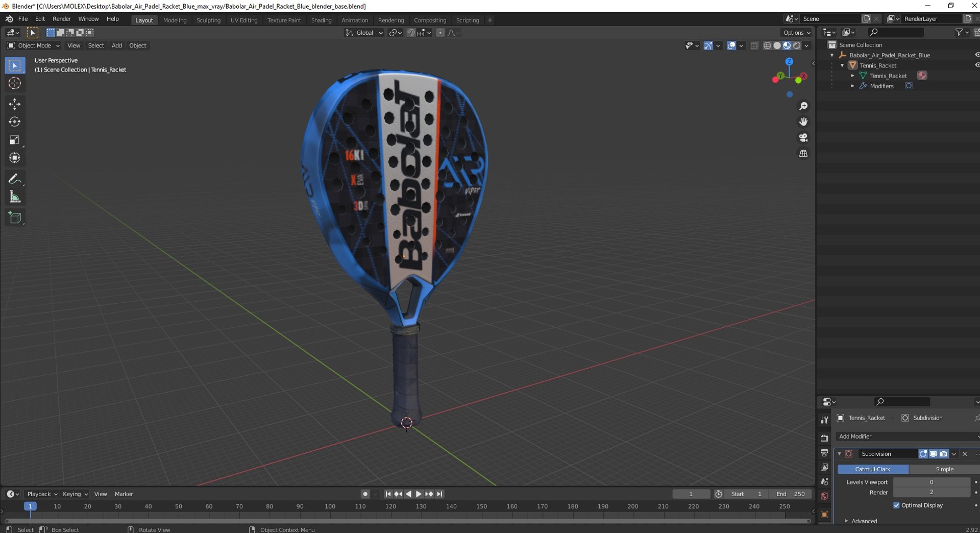Open the Render properties tab icon
This screenshot has width=980, height=533.
coord(824,438)
